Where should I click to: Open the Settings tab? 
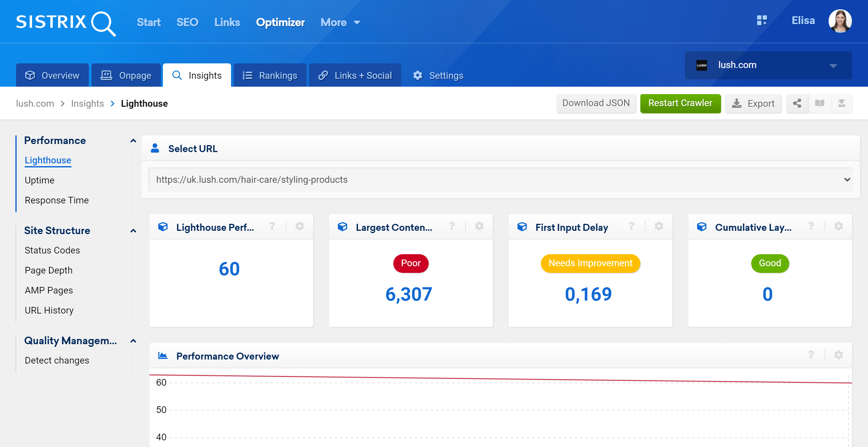point(438,75)
